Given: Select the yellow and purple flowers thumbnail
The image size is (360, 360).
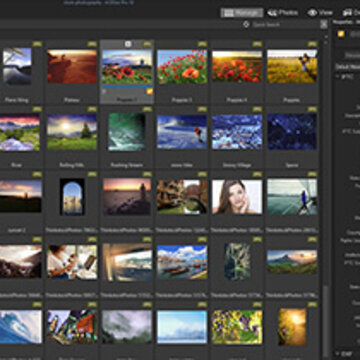Looking at the screenshot, I should [x=237, y=327].
